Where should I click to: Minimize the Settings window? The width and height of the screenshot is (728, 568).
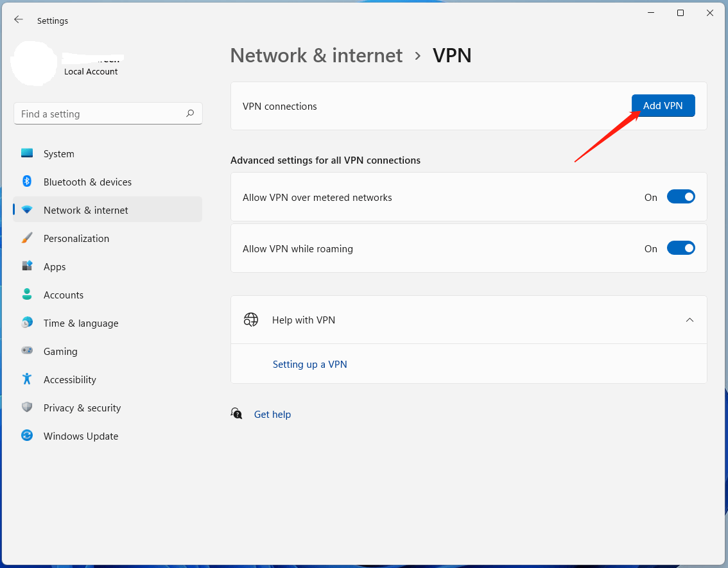651,13
